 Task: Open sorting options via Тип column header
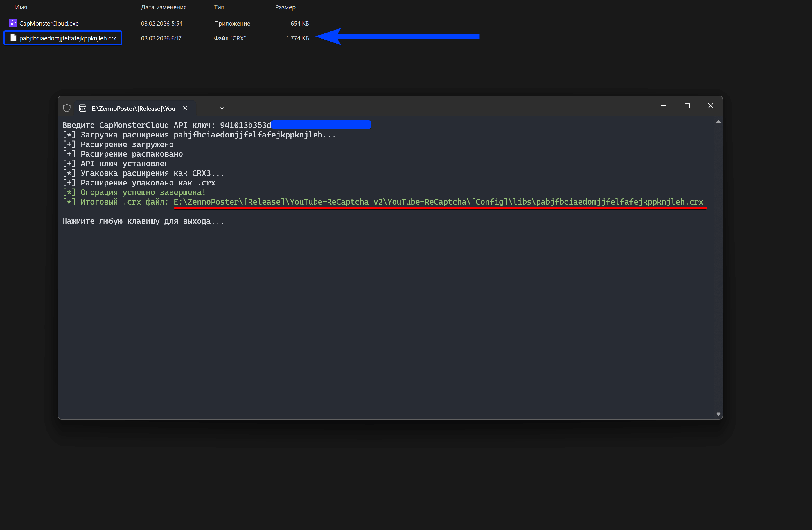point(219,7)
